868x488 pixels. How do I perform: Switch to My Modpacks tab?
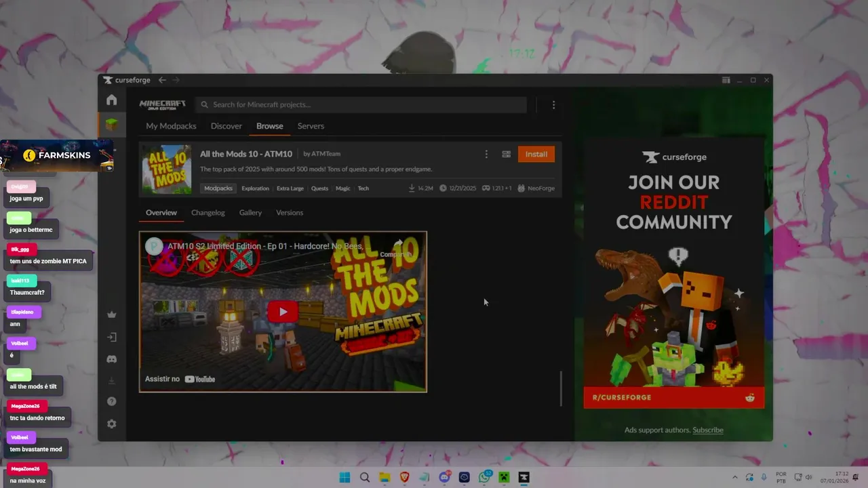pyautogui.click(x=171, y=126)
